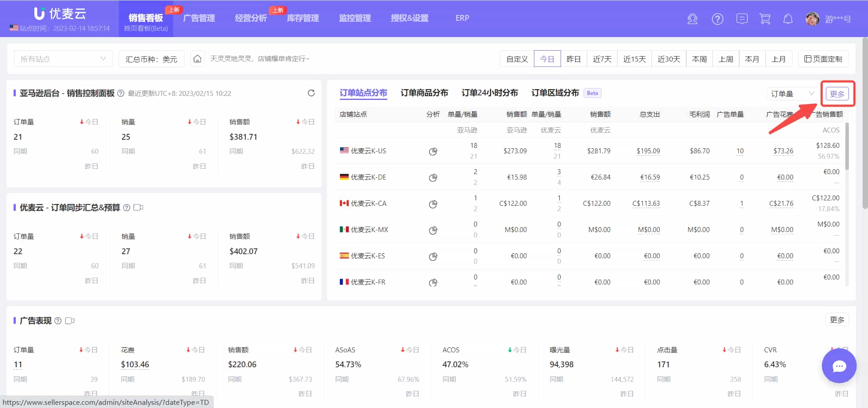
Task: Click ad orders value 10 for 优麦云K-US
Action: click(740, 151)
